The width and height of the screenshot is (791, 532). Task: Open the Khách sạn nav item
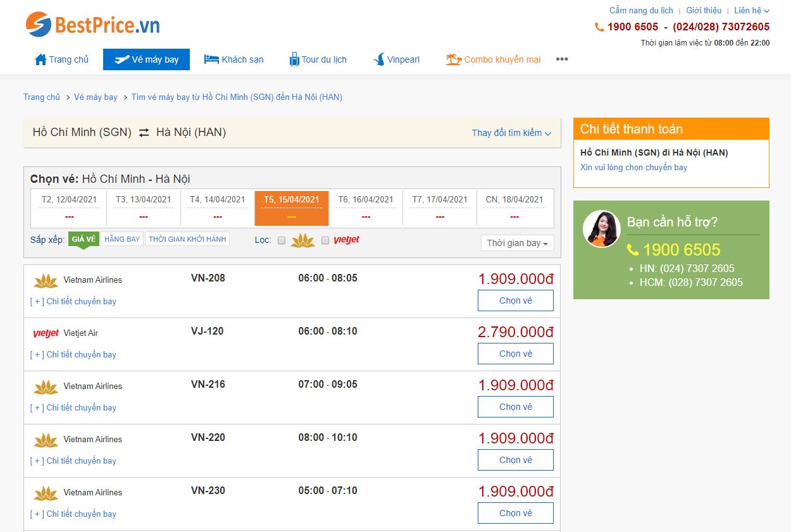(x=234, y=59)
